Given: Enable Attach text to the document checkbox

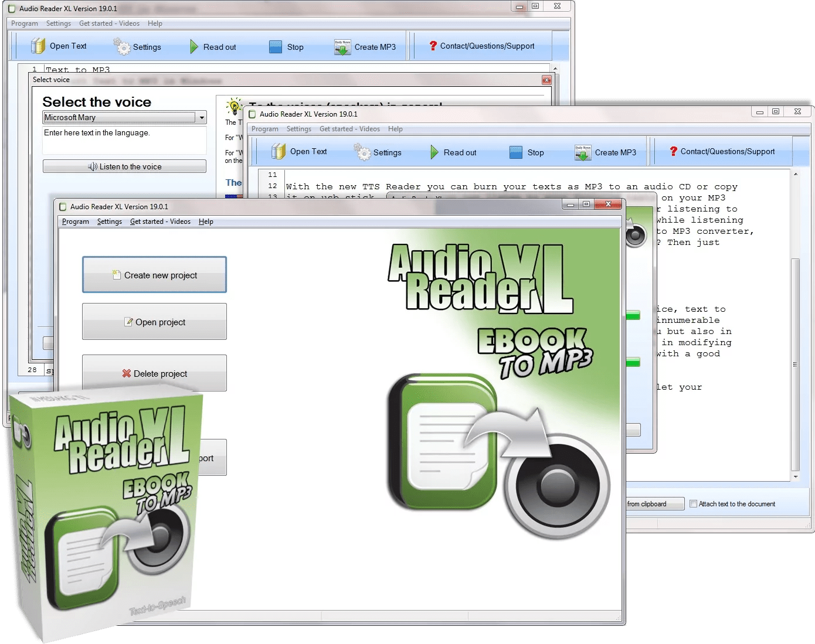Looking at the screenshot, I should click(694, 503).
